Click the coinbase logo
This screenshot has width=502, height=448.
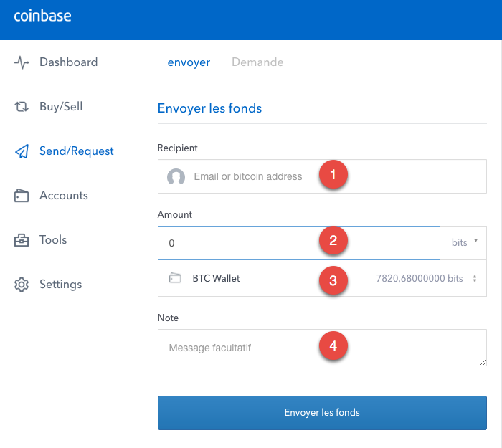pyautogui.click(x=42, y=16)
